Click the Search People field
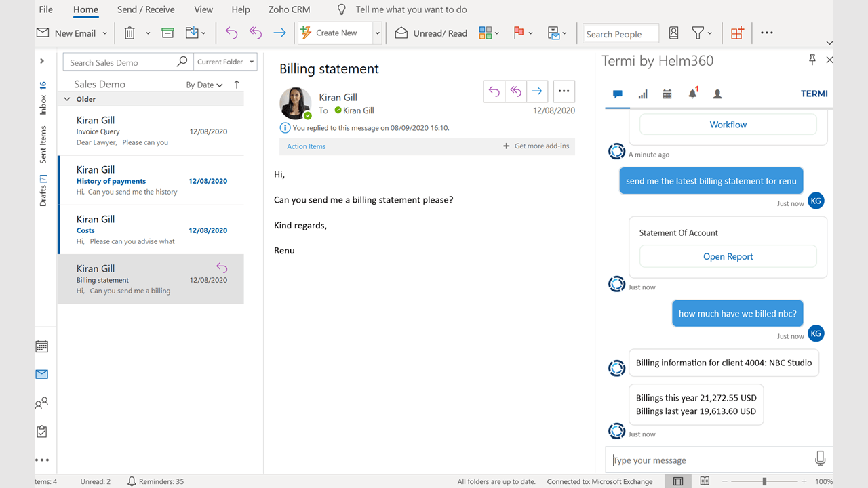The image size is (868, 488). coord(620,33)
